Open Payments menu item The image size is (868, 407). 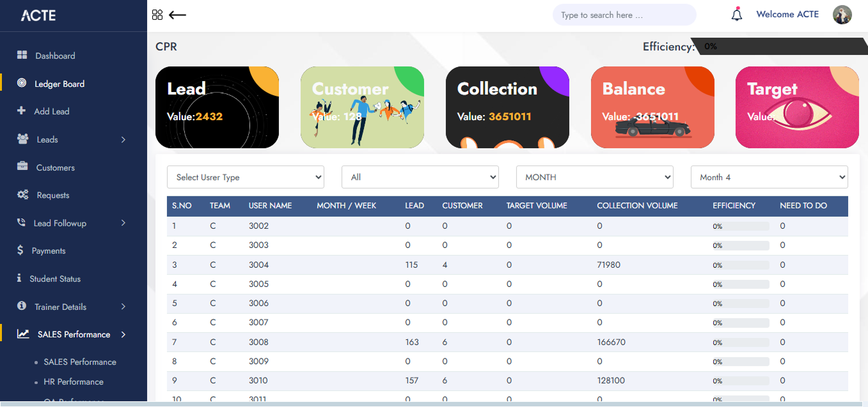[49, 250]
